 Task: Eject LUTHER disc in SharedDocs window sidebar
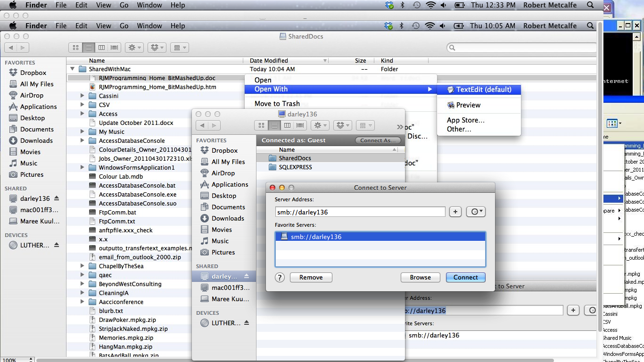57,245
